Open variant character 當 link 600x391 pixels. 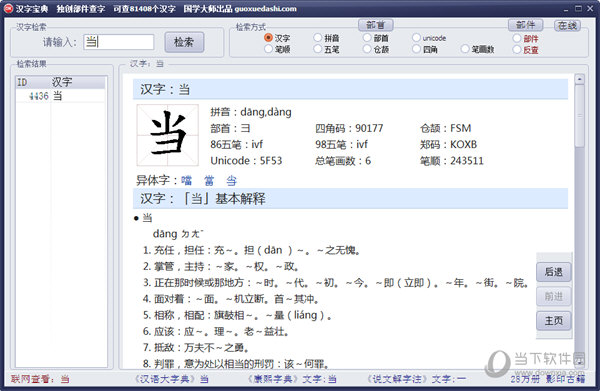(x=209, y=180)
